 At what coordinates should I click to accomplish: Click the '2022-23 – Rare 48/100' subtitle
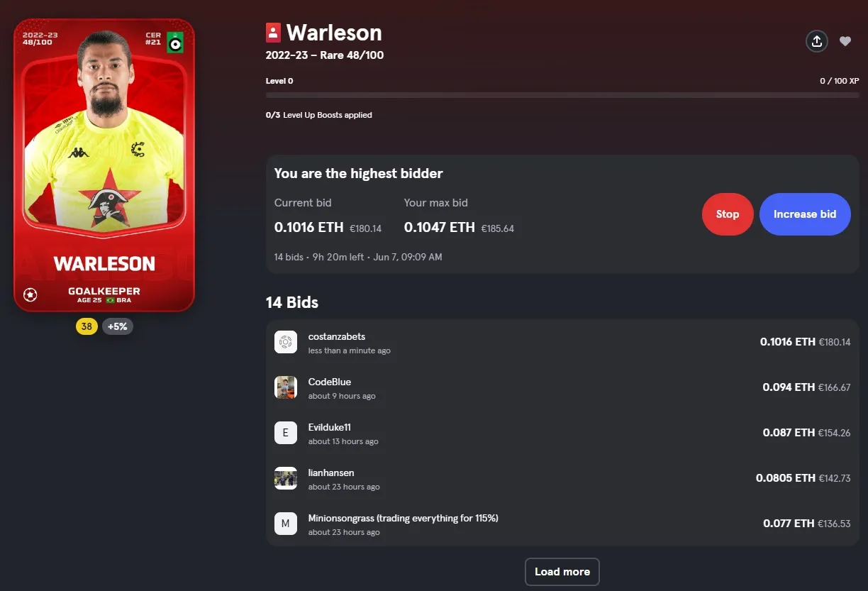coord(325,55)
